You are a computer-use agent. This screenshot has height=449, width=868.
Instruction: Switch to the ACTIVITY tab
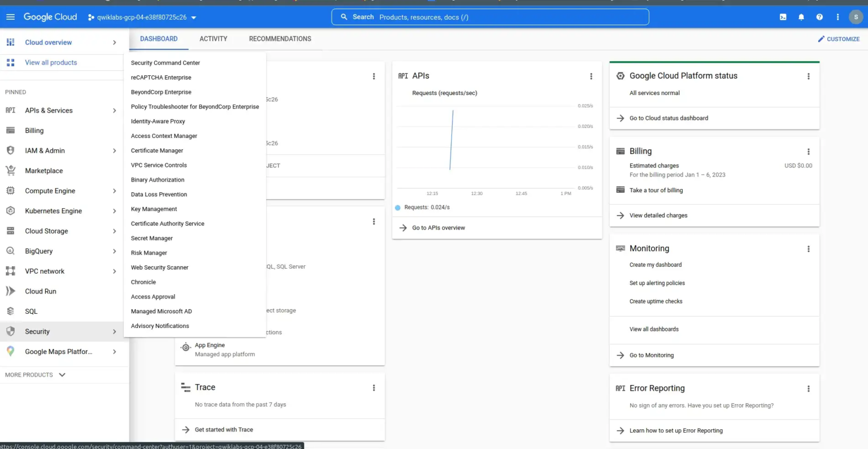[213, 38]
